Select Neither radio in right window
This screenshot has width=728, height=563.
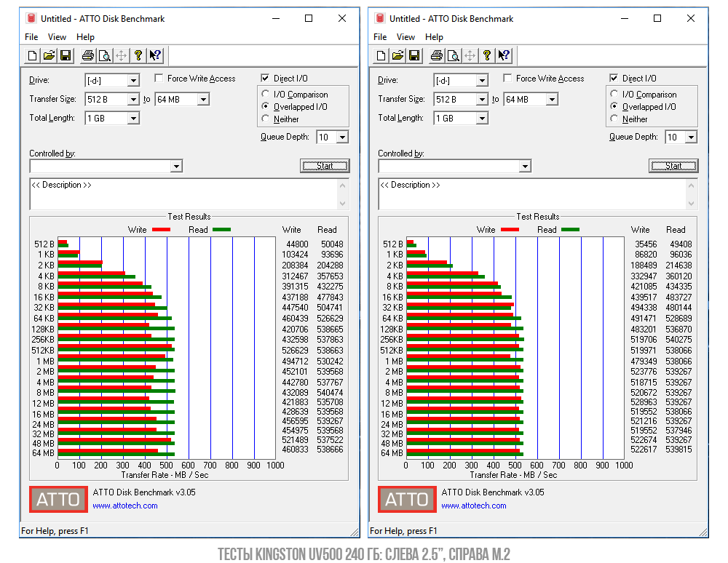tap(614, 119)
